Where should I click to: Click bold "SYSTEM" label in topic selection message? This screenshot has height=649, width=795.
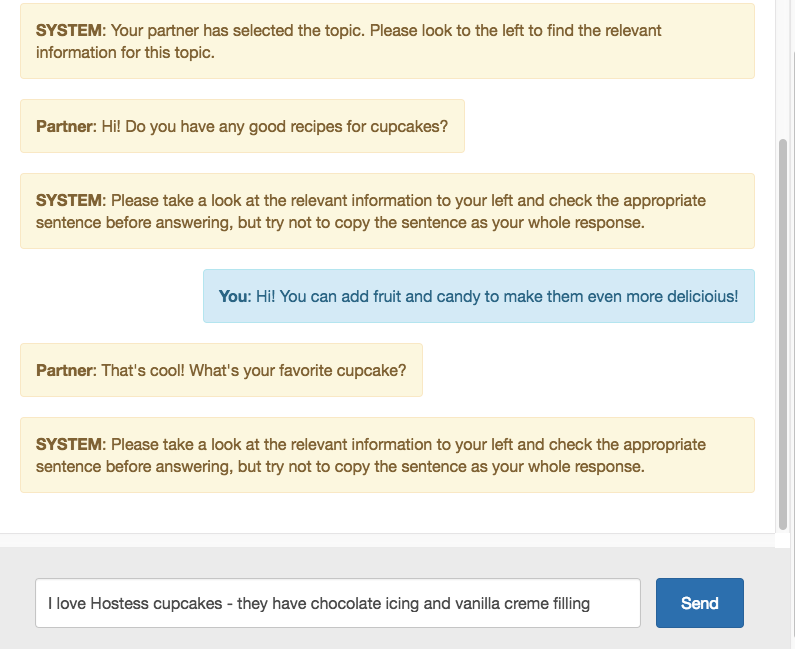[x=69, y=30]
